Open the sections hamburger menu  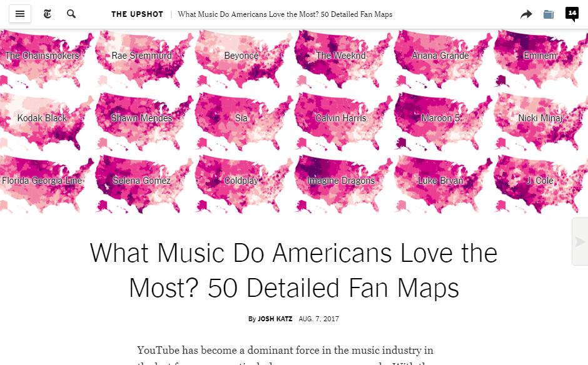click(20, 14)
